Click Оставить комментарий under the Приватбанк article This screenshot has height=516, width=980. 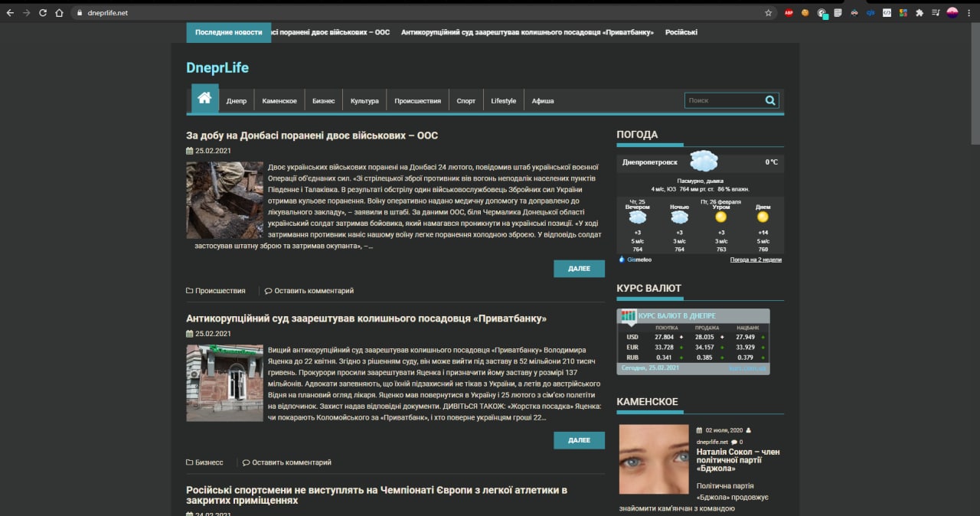coord(292,462)
